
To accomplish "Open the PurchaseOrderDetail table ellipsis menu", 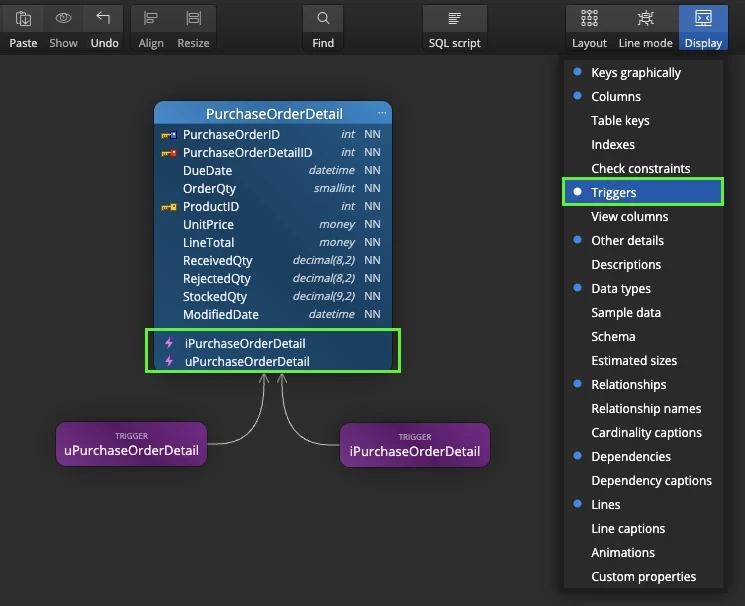I will pyautogui.click(x=382, y=113).
